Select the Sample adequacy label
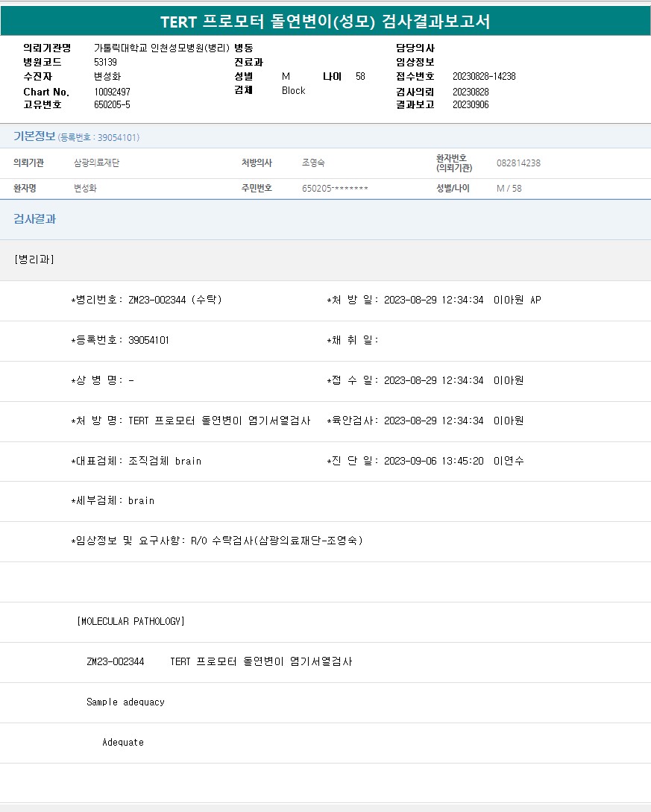Screen dimensions: 651x812 (125, 702)
